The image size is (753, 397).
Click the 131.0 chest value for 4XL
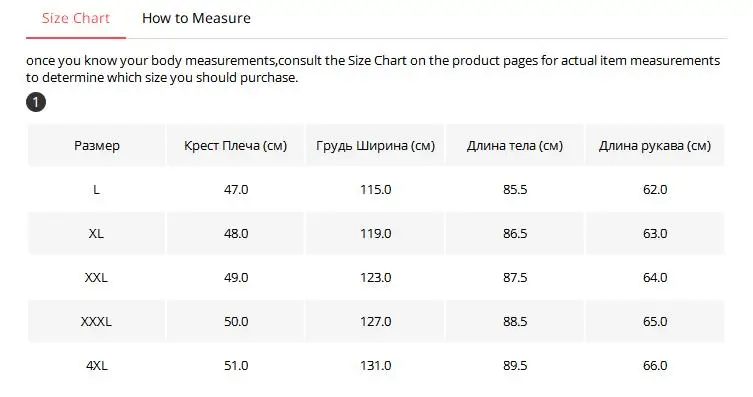click(376, 366)
